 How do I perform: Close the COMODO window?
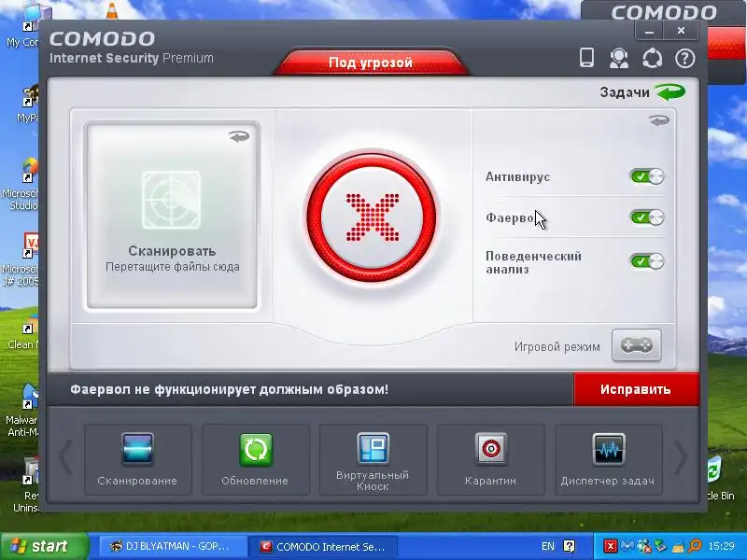(681, 31)
